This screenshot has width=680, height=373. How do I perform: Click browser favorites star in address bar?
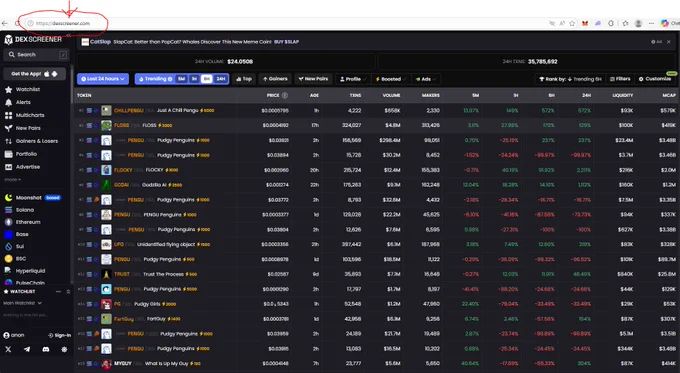tap(572, 23)
